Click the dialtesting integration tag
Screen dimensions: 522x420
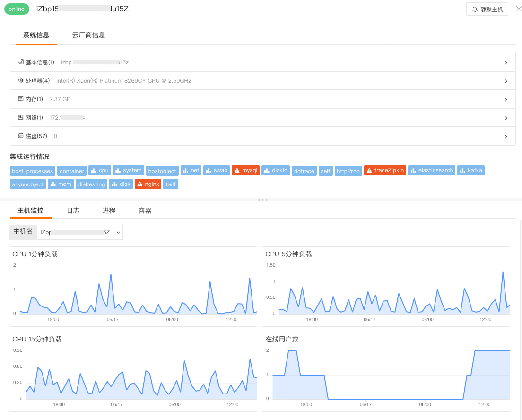click(x=91, y=184)
